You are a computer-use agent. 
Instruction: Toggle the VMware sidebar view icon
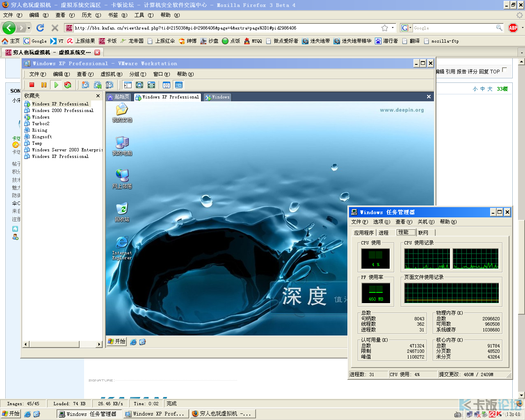point(128,85)
